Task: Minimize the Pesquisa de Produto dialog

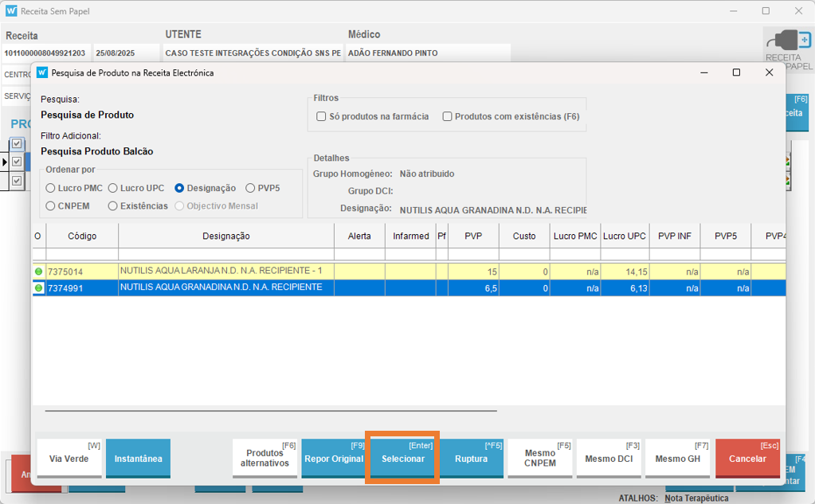Action: [704, 72]
